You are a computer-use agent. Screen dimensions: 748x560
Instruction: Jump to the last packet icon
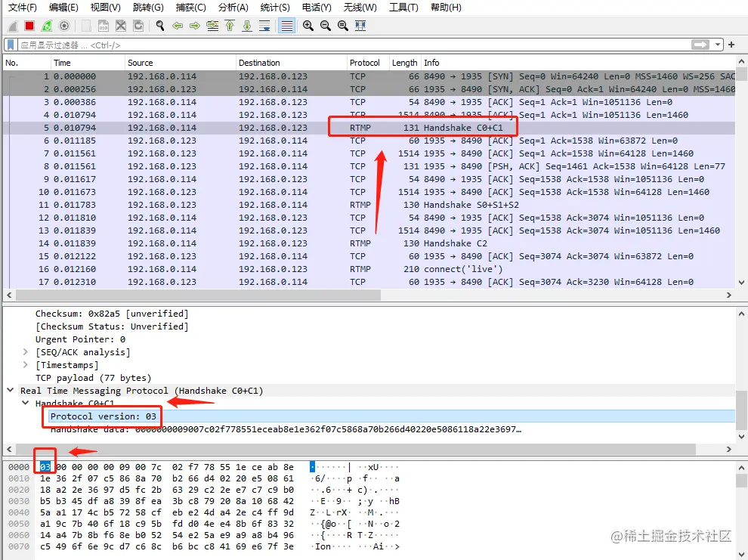point(247,26)
